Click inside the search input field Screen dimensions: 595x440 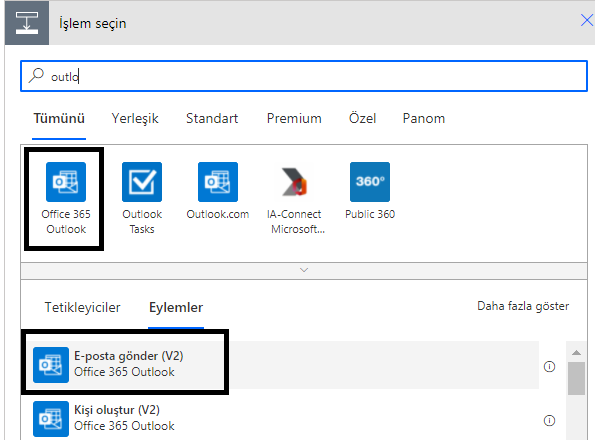point(304,76)
